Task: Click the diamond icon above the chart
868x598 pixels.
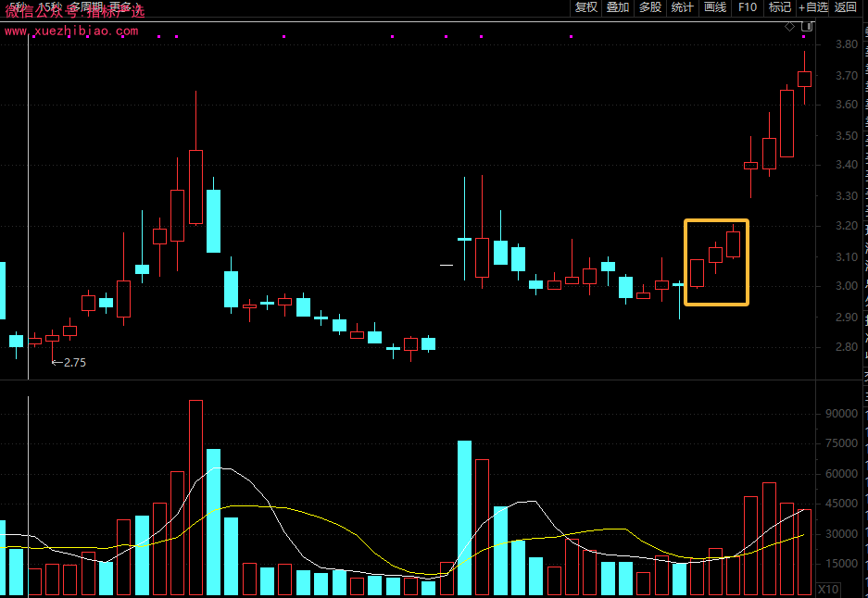Action: pyautogui.click(x=790, y=26)
